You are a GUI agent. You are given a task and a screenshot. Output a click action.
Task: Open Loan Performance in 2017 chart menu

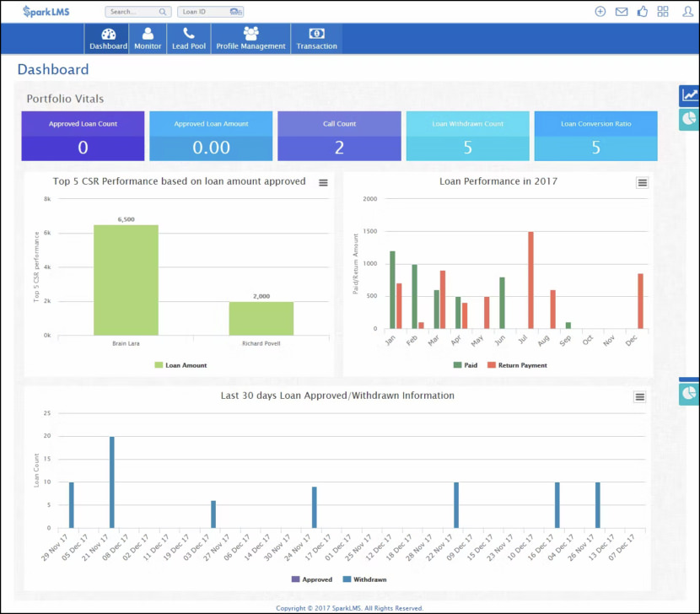pyautogui.click(x=643, y=183)
